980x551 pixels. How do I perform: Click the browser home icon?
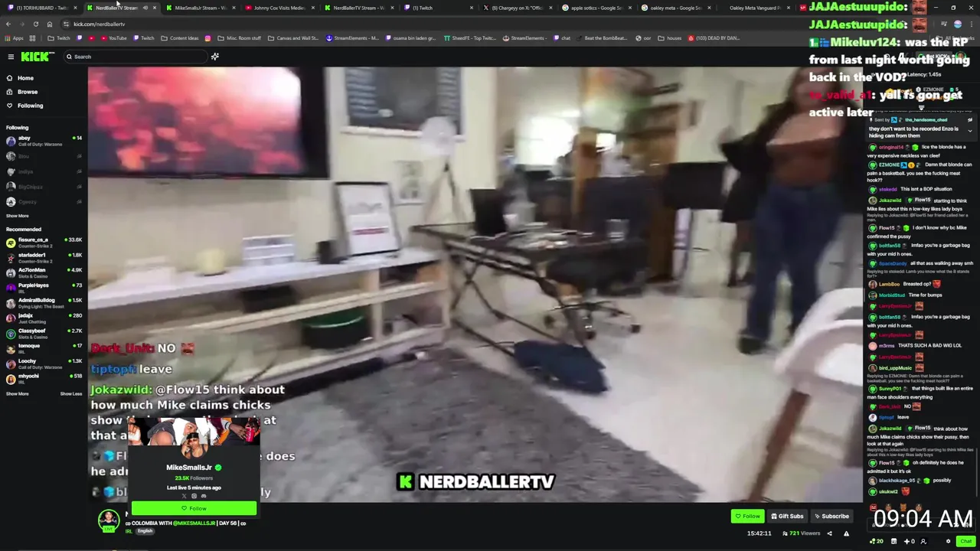click(x=50, y=24)
